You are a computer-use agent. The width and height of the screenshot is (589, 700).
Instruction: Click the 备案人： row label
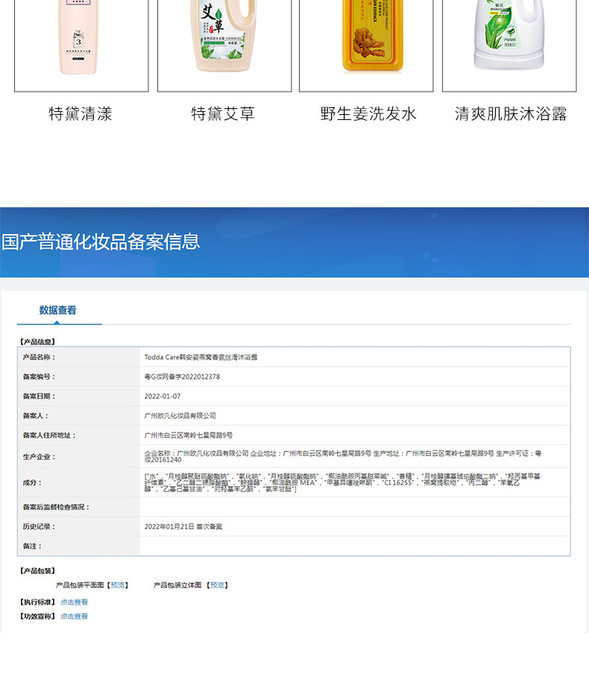pos(36,416)
